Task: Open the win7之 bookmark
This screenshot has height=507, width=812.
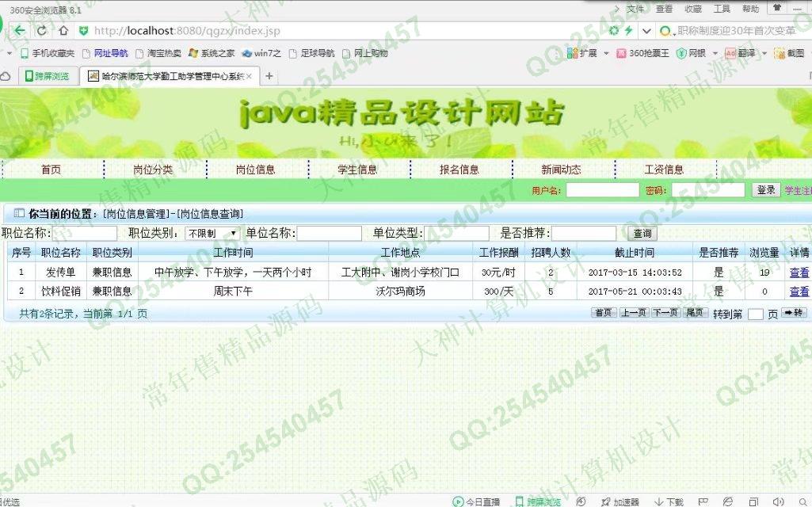Action: pos(261,53)
